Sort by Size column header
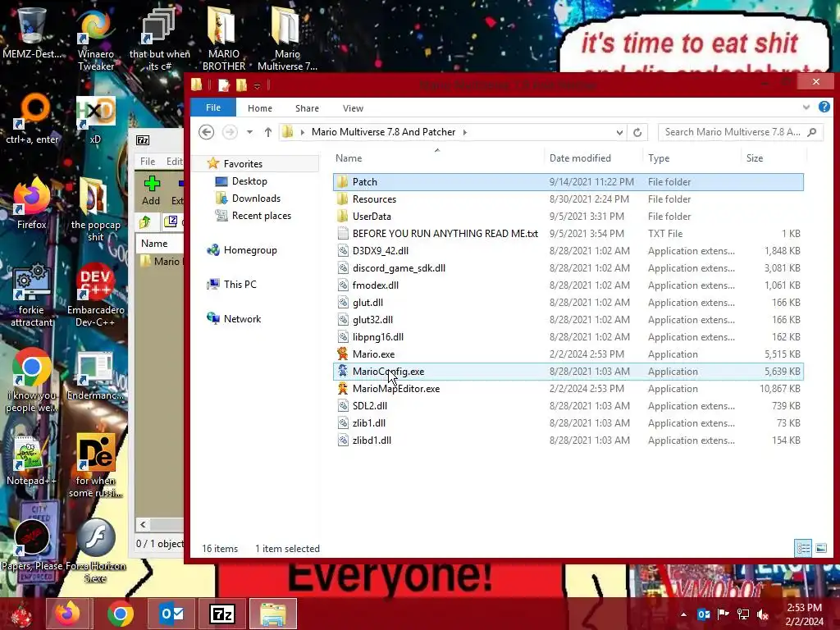 coord(774,158)
